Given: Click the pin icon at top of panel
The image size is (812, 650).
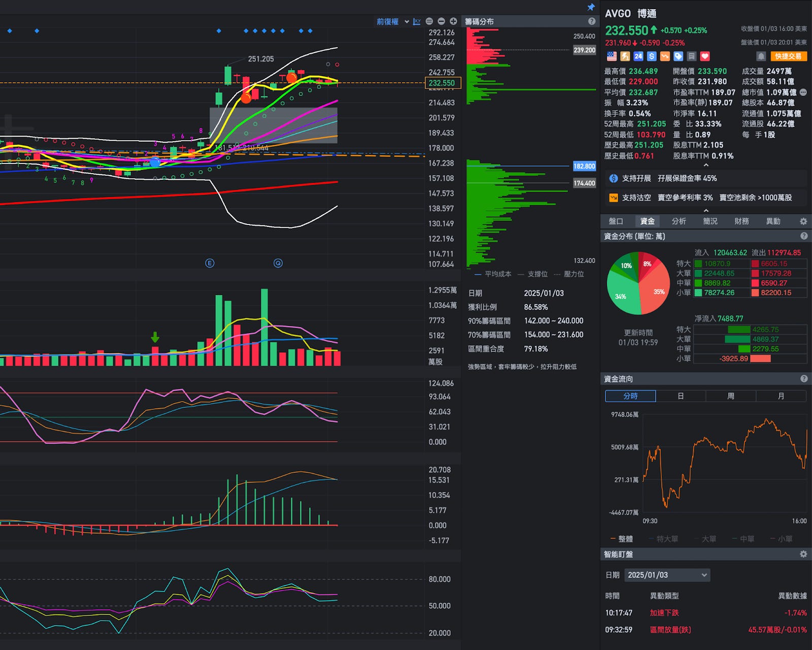Looking at the screenshot, I should [x=591, y=7].
